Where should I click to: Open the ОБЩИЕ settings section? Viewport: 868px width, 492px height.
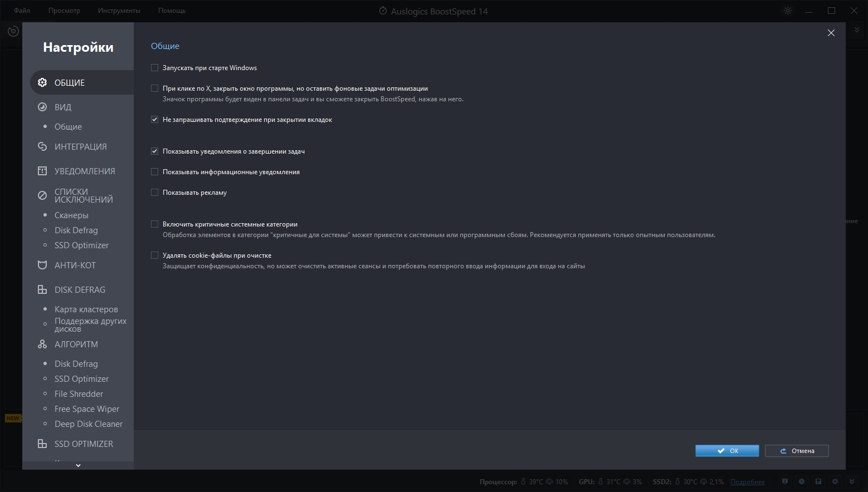tap(82, 82)
